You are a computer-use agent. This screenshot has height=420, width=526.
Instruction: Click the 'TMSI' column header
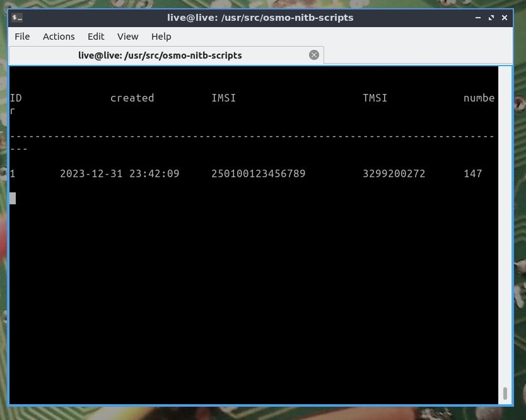click(x=375, y=98)
